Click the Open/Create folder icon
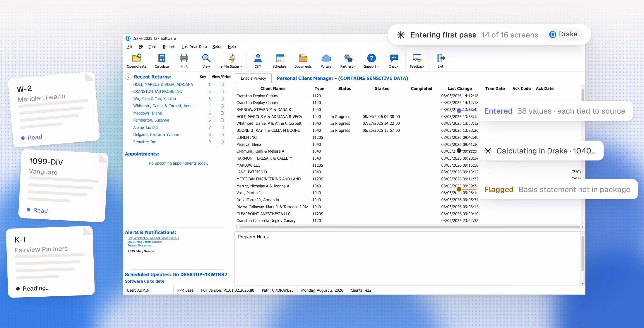 [136, 58]
